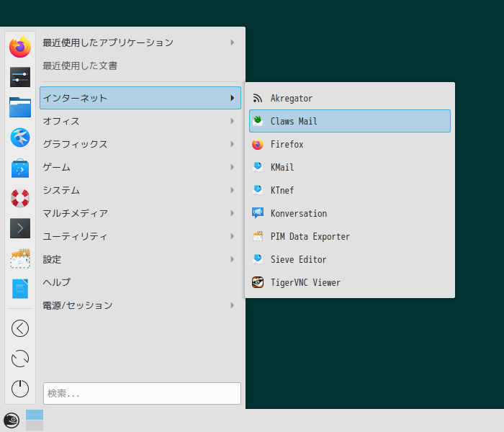Expand the システム submenu arrow
The height and width of the screenshot is (432, 504).
tap(233, 190)
